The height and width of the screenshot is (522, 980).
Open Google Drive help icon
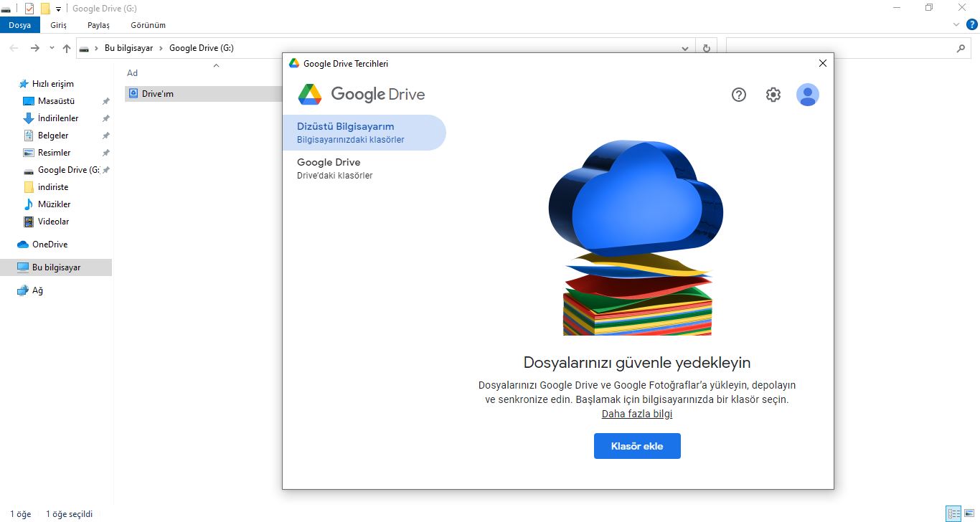[739, 95]
